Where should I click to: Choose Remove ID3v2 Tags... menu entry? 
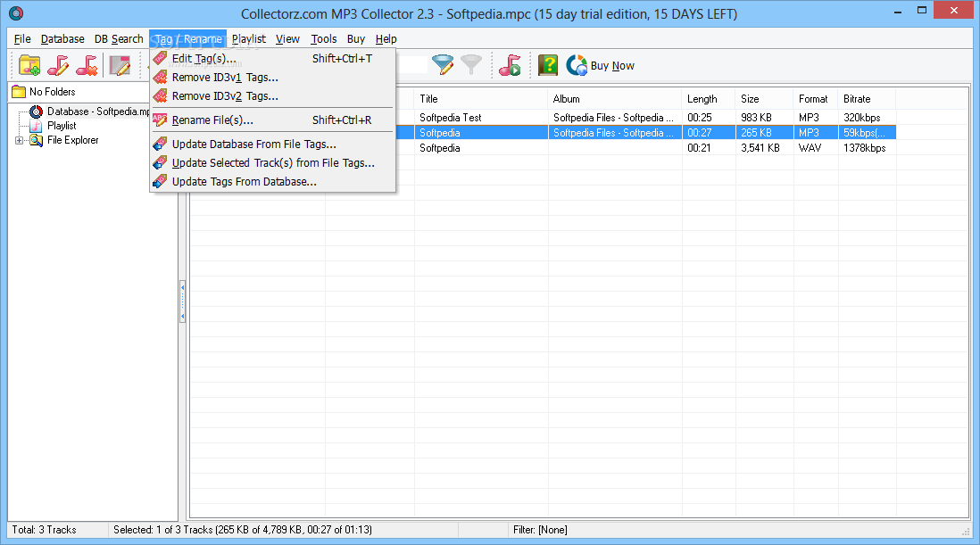coord(272,95)
